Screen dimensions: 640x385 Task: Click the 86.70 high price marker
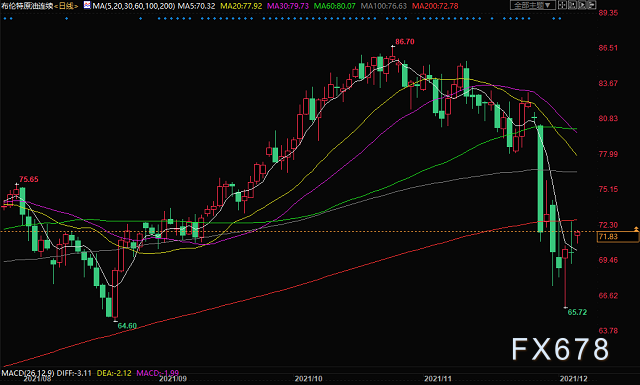(x=404, y=42)
